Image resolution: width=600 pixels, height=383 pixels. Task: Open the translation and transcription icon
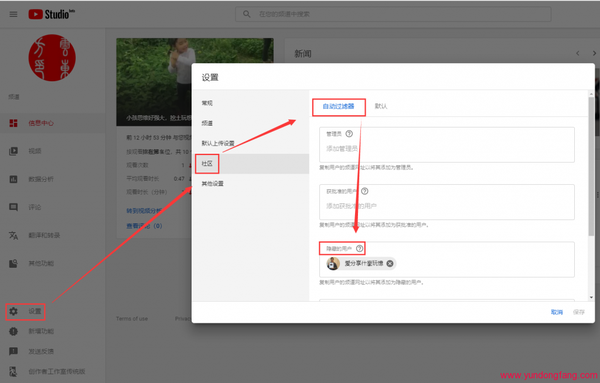[x=13, y=235]
